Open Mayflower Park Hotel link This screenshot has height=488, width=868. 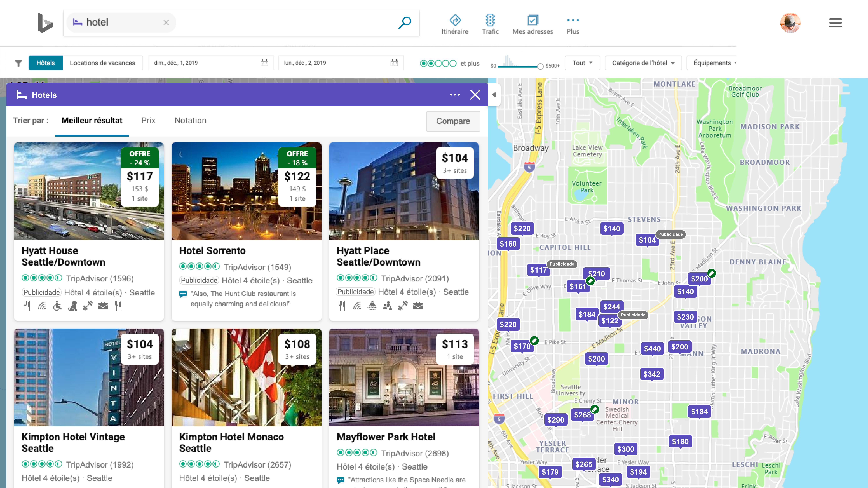click(386, 437)
